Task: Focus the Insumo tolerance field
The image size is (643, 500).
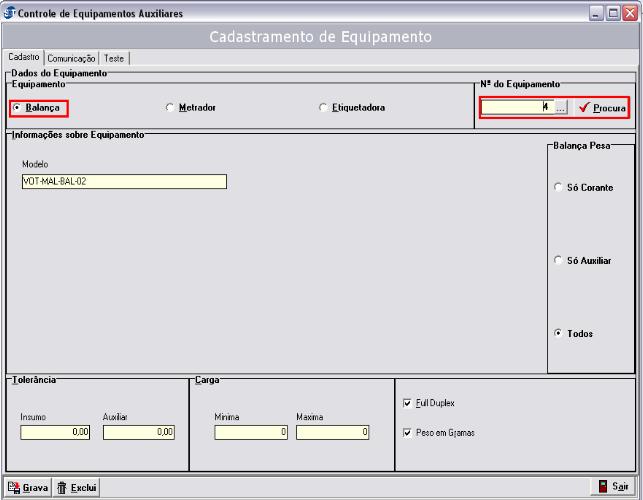Action: tap(56, 432)
